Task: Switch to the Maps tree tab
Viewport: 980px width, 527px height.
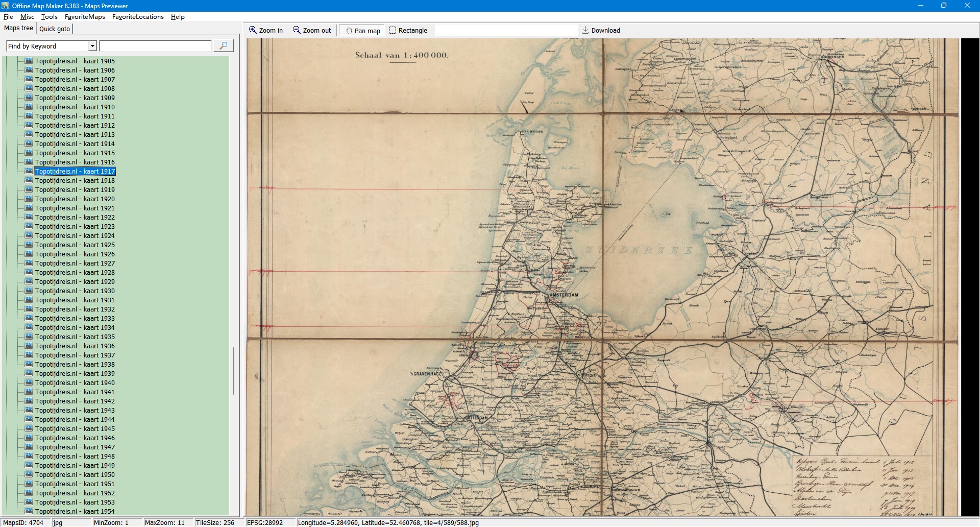Action: point(18,28)
